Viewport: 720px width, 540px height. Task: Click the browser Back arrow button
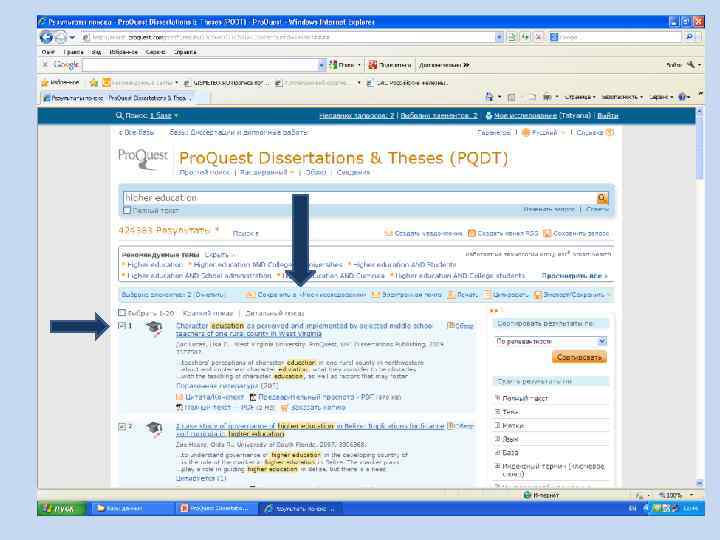(46, 37)
